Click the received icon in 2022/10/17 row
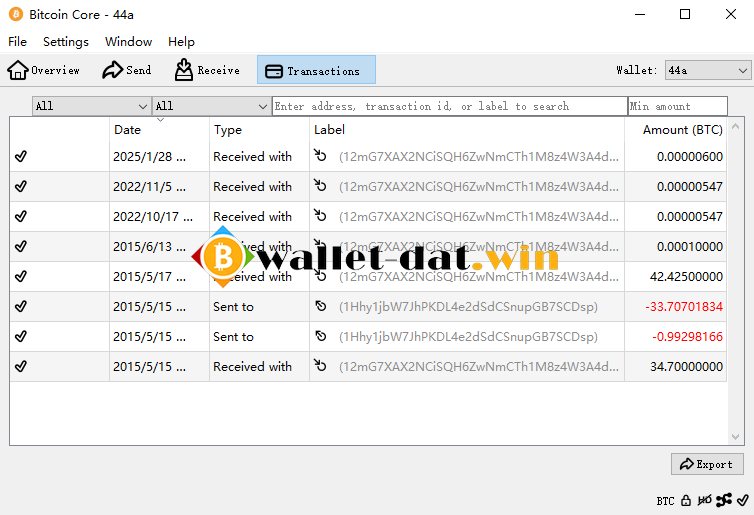 [x=320, y=215]
